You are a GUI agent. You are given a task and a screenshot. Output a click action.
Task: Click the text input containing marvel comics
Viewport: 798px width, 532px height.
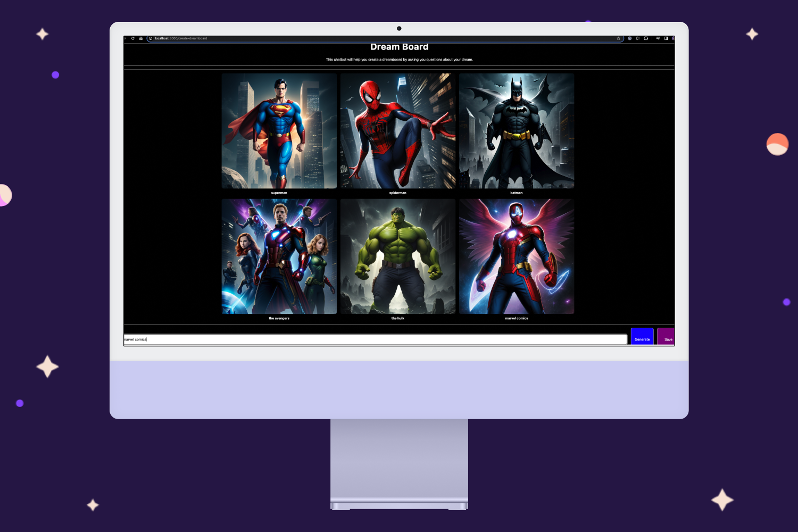coord(376,339)
